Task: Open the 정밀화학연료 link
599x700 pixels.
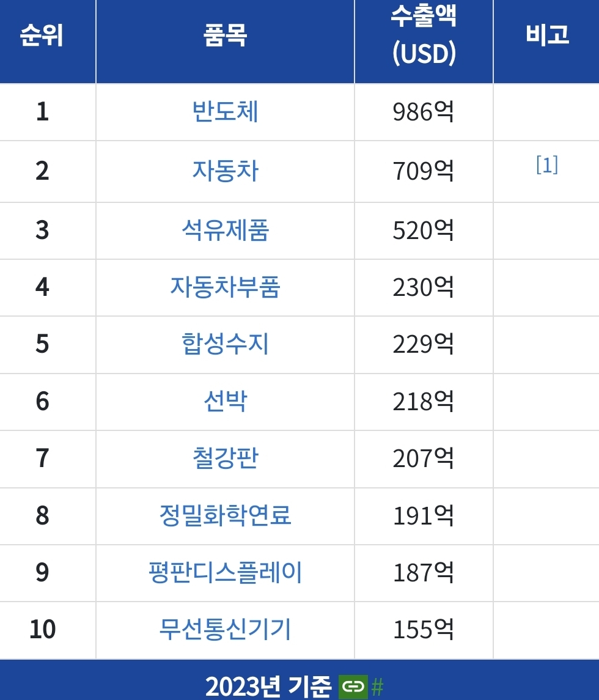Action: [225, 515]
